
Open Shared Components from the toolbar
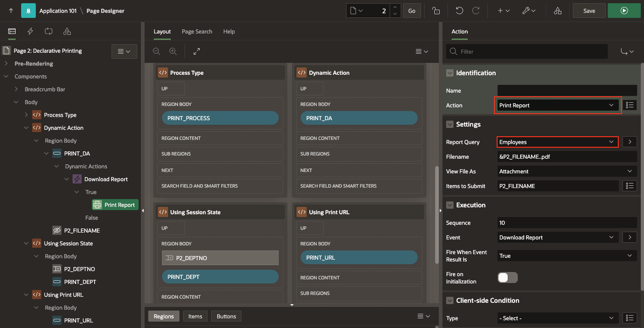pos(557,10)
